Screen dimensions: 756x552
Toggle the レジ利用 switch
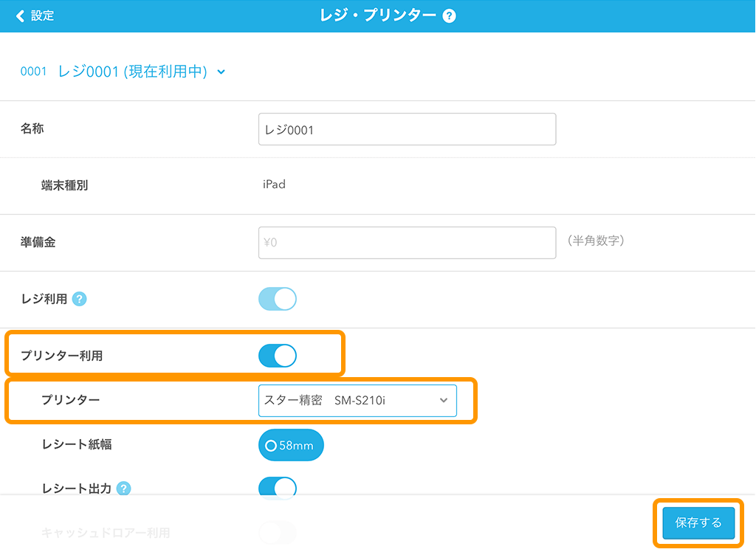(278, 299)
